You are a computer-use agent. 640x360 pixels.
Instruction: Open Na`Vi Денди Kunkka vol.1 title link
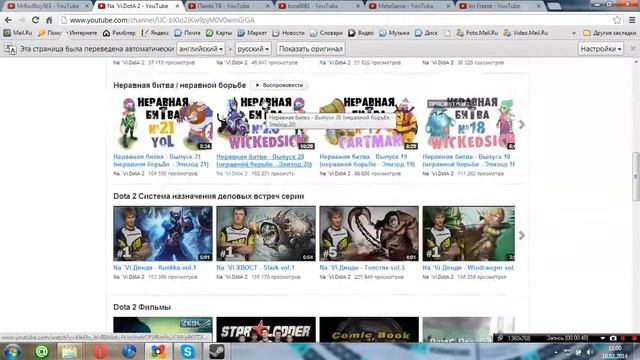155,268
